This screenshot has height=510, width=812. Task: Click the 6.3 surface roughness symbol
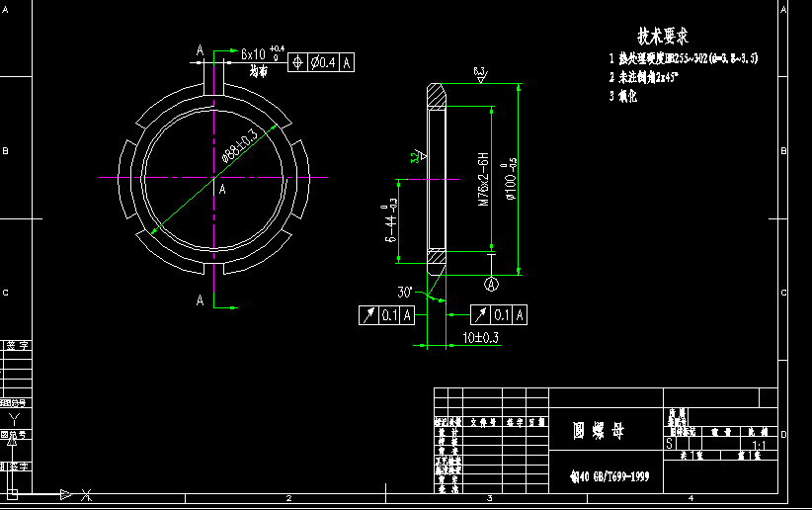480,74
